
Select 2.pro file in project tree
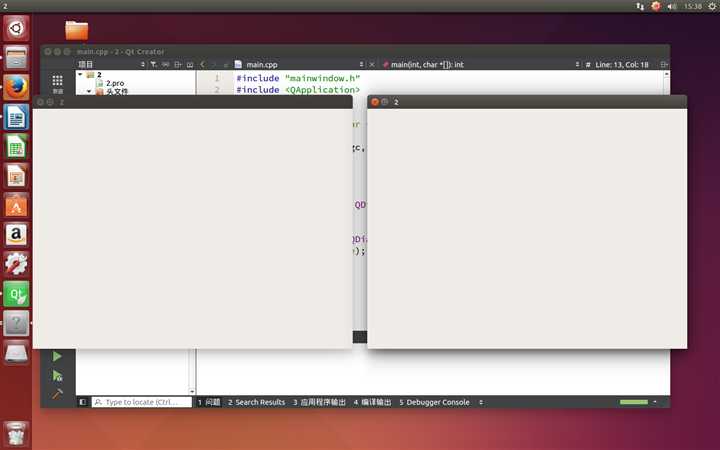pos(115,83)
